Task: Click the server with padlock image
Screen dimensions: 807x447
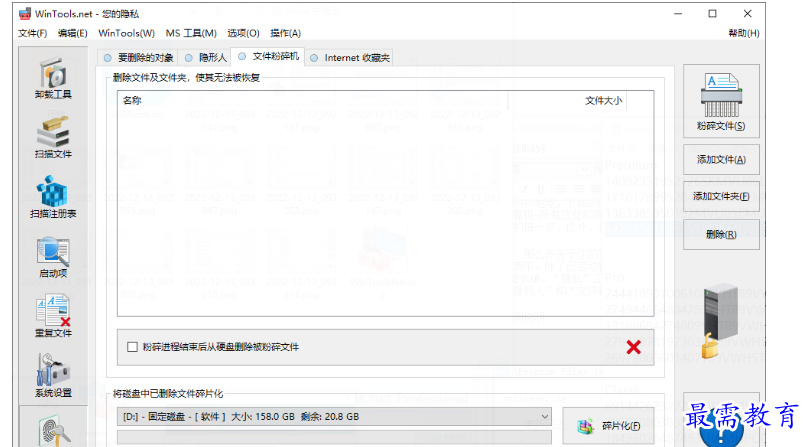Action: [x=720, y=320]
